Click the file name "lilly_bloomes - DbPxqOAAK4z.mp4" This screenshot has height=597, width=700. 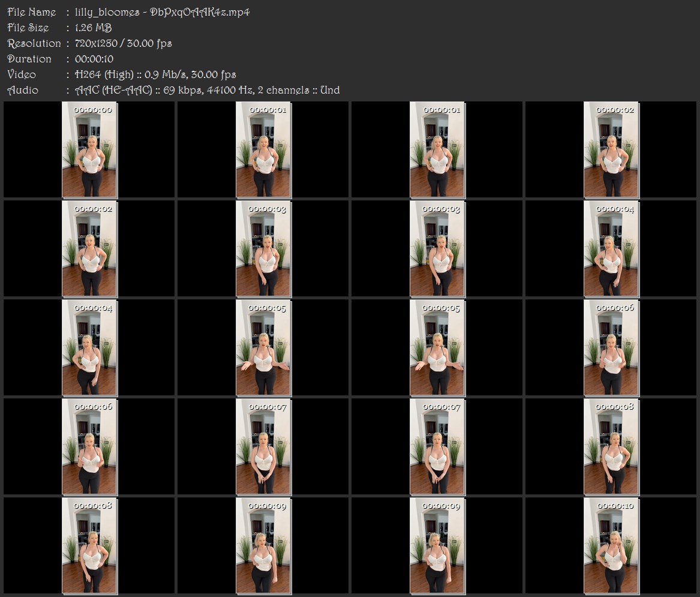(162, 13)
